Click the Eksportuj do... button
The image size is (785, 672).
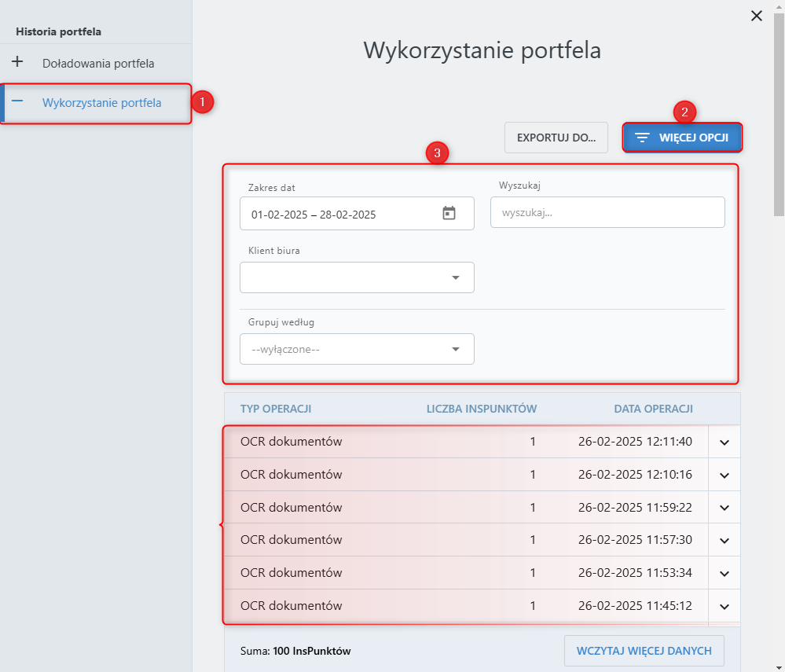(556, 138)
